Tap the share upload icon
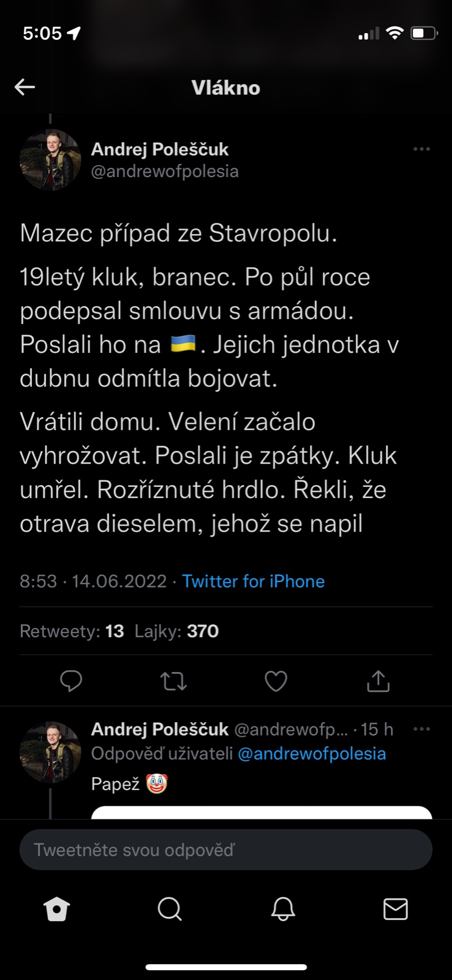The width and height of the screenshot is (452, 980). pos(378,681)
